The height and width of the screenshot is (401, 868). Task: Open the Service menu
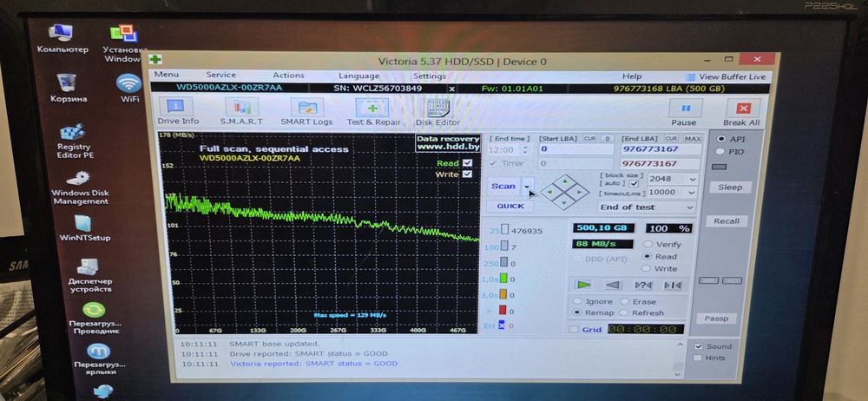tap(220, 75)
